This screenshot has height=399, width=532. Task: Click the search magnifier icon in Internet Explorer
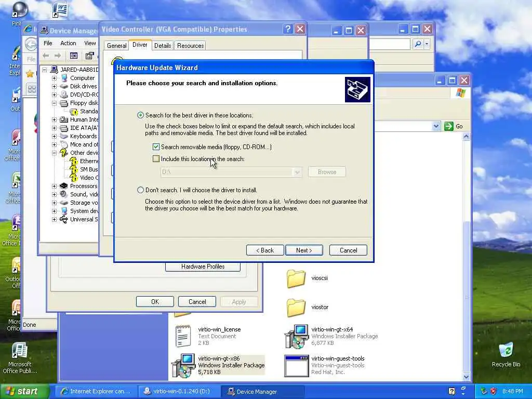418,44
